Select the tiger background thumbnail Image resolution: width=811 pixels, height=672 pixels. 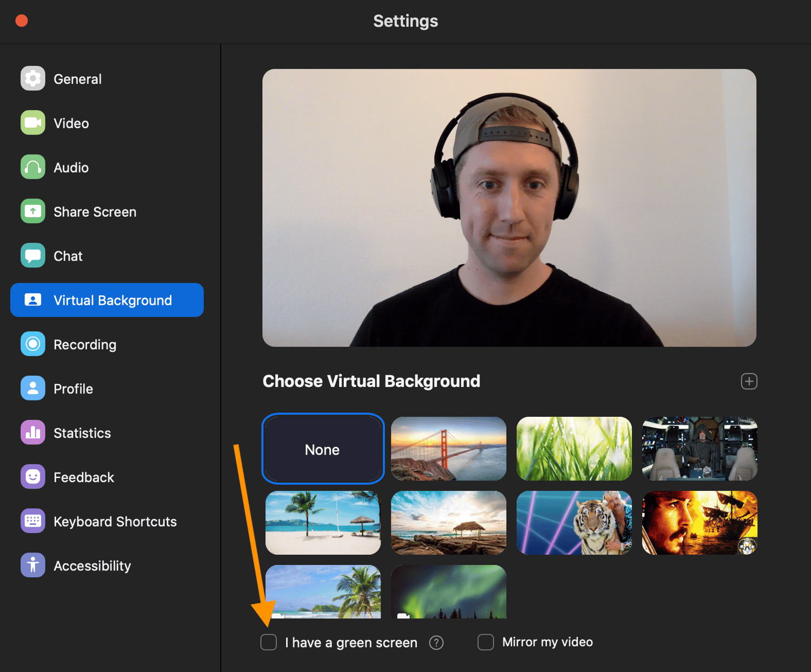coord(574,522)
